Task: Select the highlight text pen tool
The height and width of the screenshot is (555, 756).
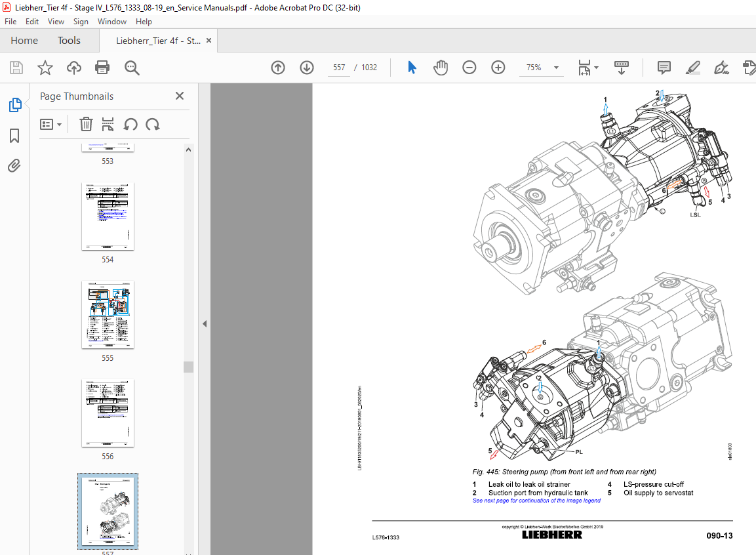Action: [x=693, y=68]
